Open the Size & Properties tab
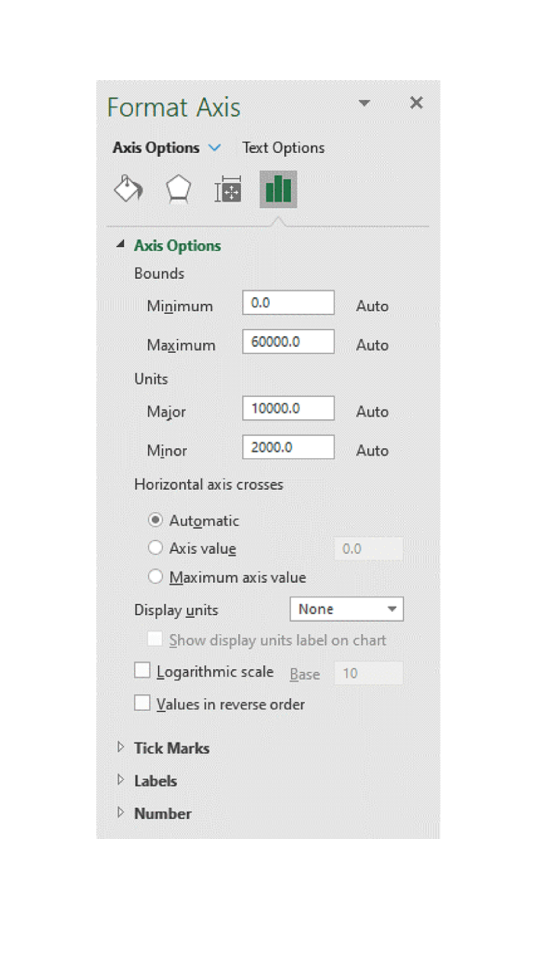This screenshot has height=980, width=551. pyautogui.click(x=228, y=190)
